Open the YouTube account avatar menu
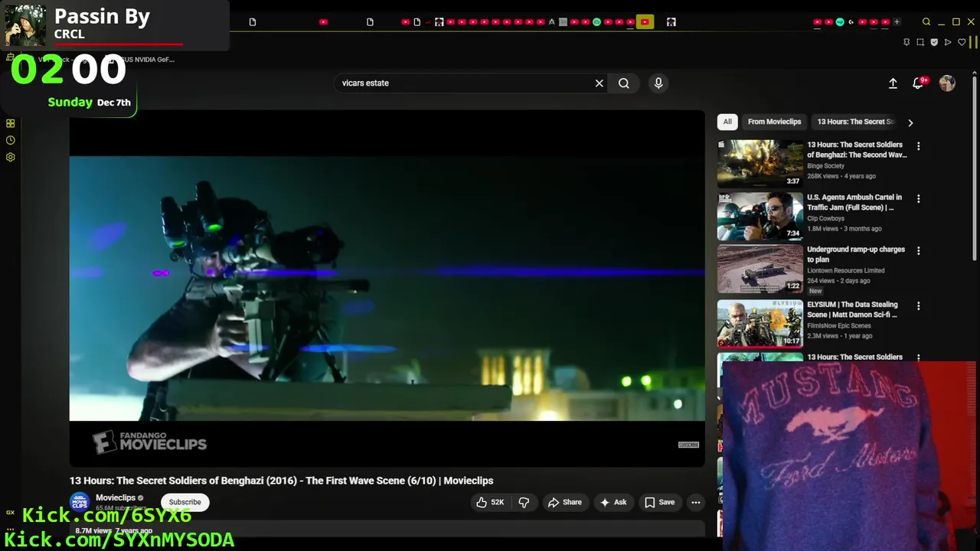The height and width of the screenshot is (551, 980). 947,83
